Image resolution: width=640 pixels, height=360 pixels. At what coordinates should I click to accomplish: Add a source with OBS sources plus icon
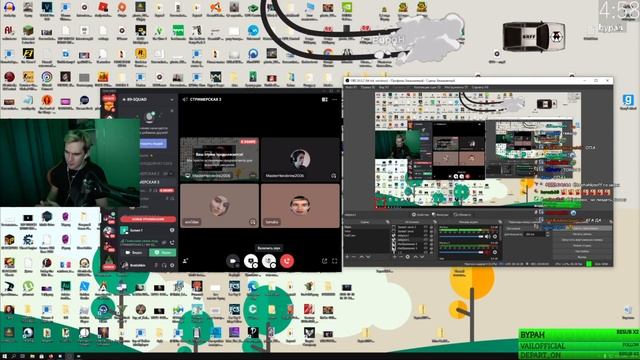click(x=394, y=257)
